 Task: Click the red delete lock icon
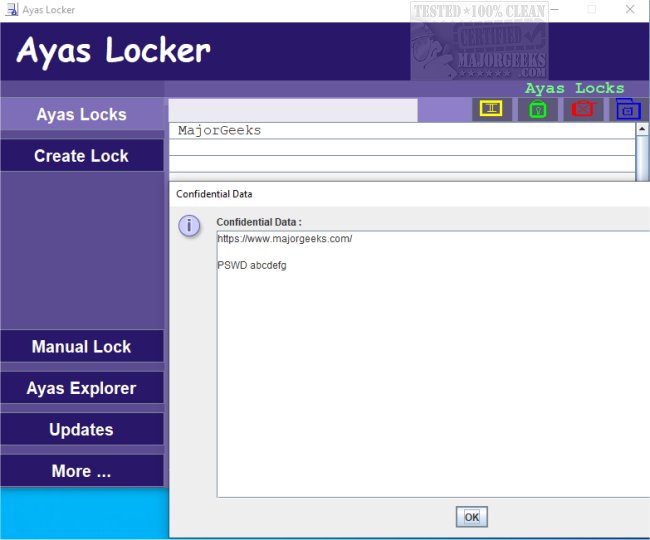pyautogui.click(x=583, y=109)
